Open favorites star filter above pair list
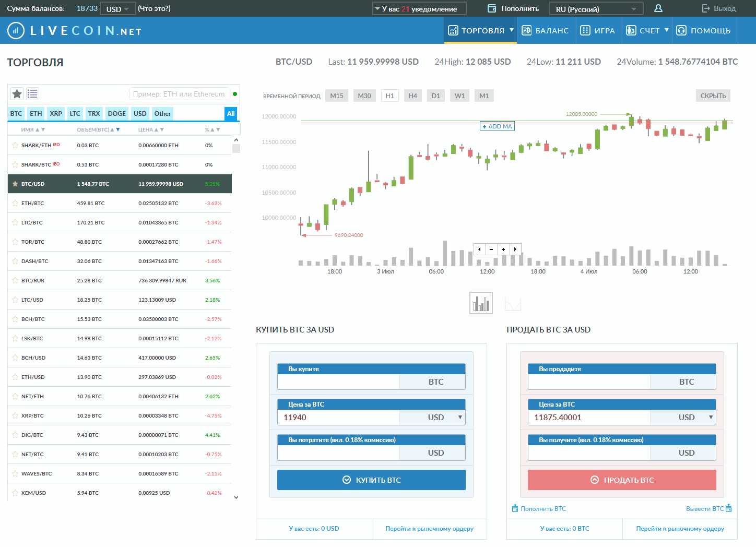Screen dimensions: 756x547 click(17, 94)
